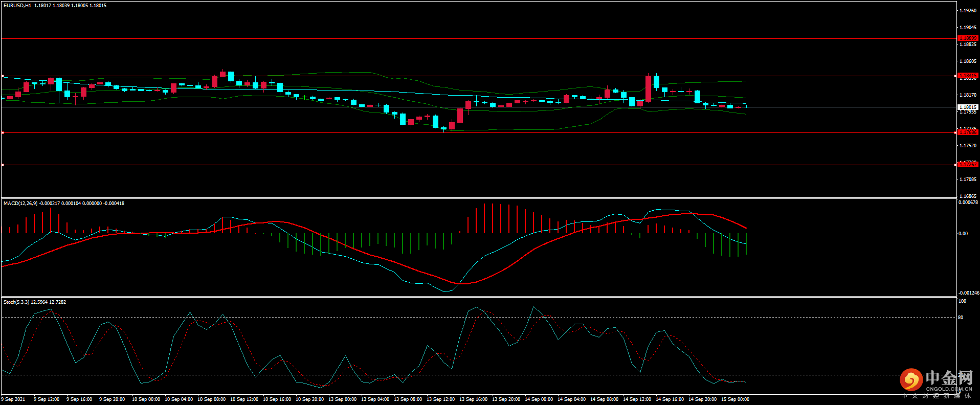Click the MACD scale value 0.000678
This screenshot has width=980, height=405.
click(x=968, y=202)
